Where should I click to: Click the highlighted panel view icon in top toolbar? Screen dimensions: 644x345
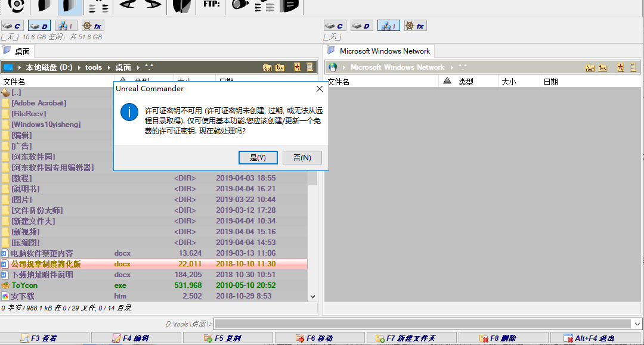[70, 7]
